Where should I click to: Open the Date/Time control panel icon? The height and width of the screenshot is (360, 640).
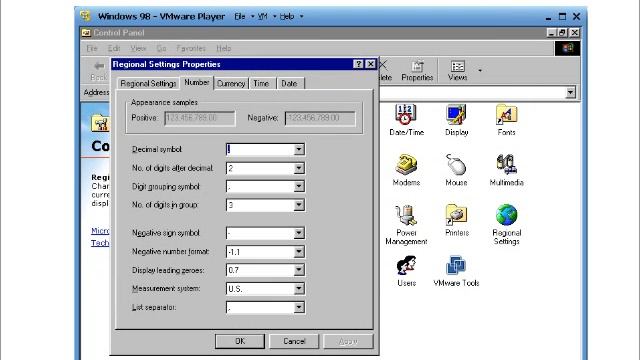coord(405,115)
